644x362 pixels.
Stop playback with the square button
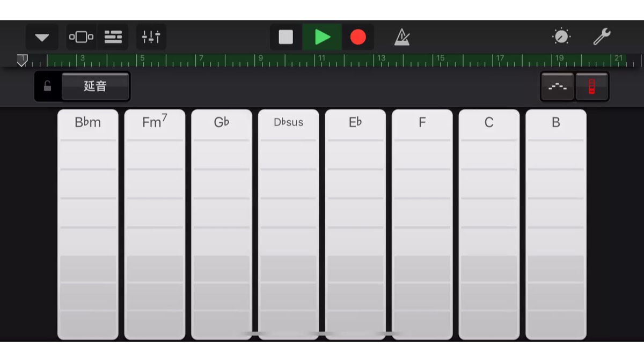click(x=286, y=37)
